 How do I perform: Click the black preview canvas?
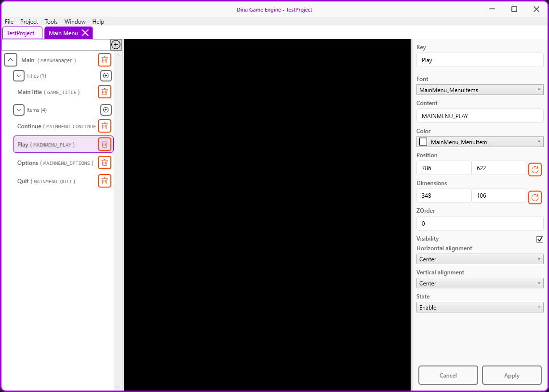pos(267,215)
